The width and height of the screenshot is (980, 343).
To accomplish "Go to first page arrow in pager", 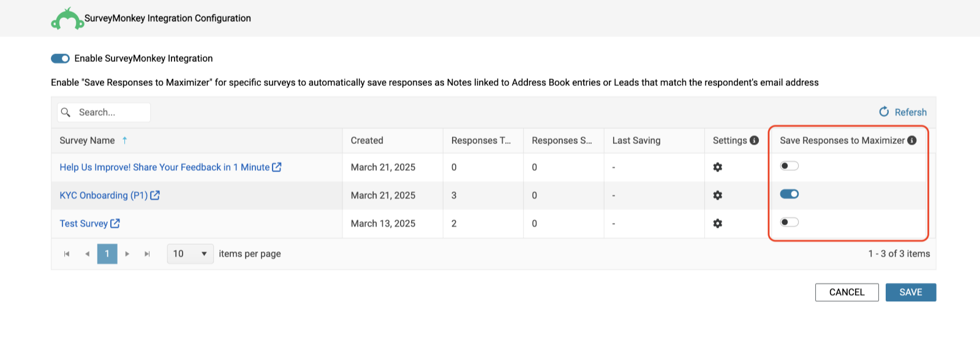I will pyautogui.click(x=67, y=254).
